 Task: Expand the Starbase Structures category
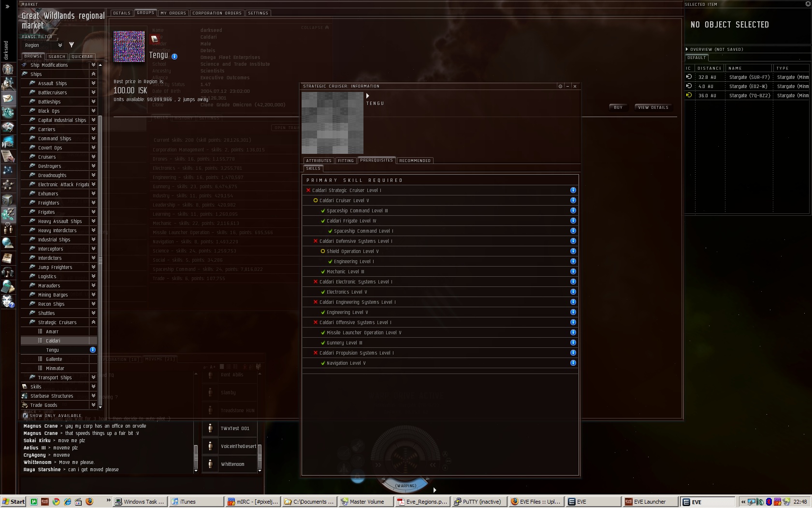93,396
